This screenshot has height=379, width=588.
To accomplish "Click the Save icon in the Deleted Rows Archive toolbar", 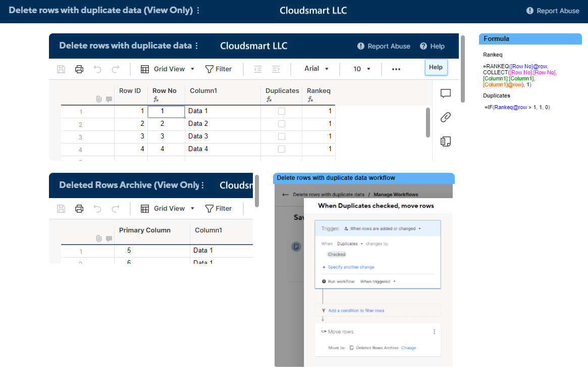I will click(61, 209).
